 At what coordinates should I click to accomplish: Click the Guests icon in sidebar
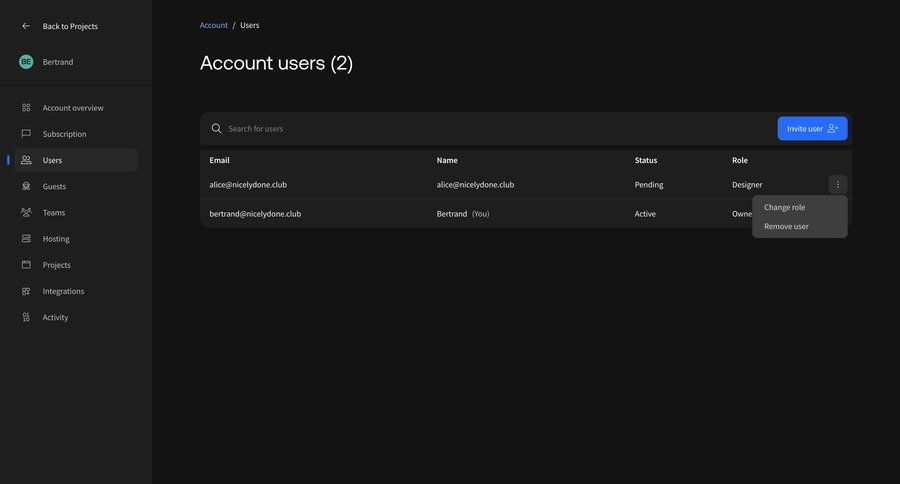(26, 186)
